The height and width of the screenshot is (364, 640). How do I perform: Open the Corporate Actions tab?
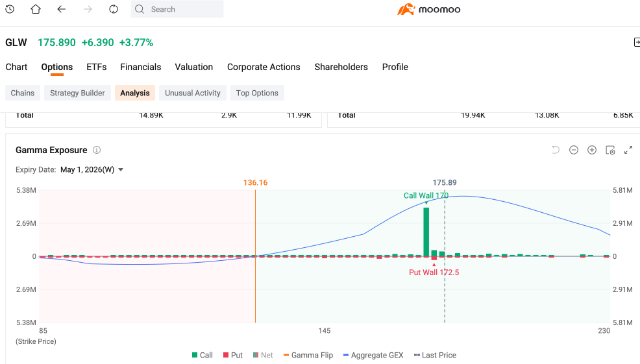[264, 67]
